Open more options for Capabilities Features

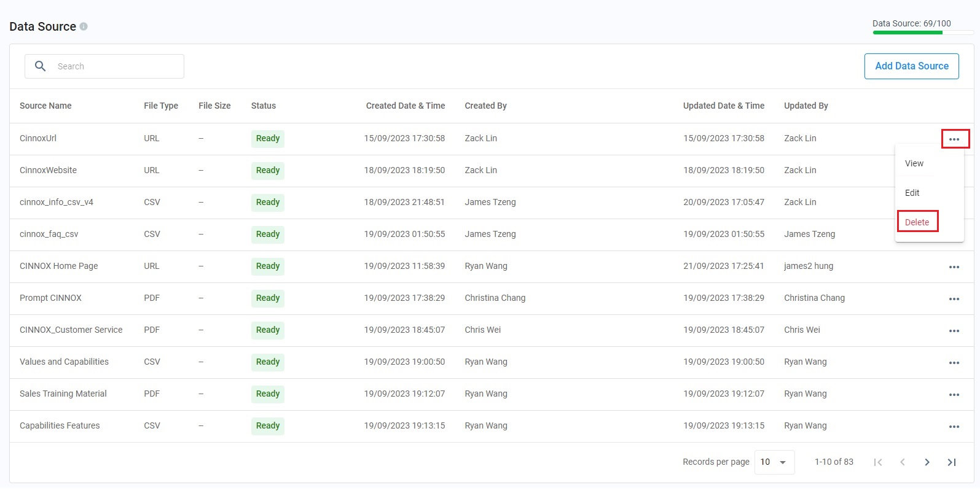tap(954, 427)
